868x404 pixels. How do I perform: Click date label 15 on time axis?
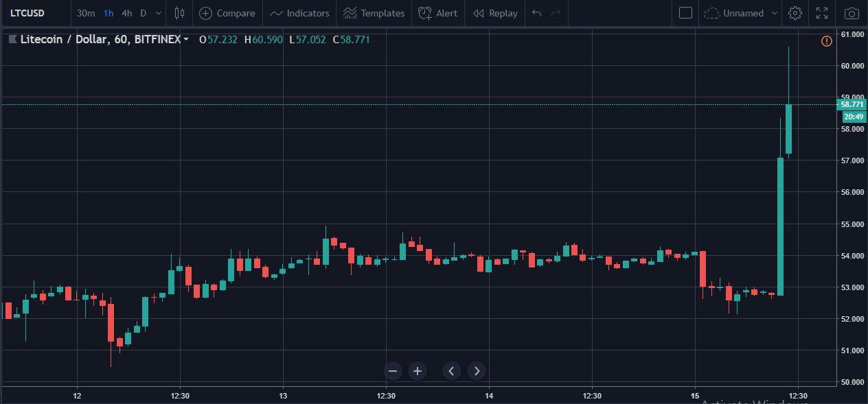(x=695, y=396)
